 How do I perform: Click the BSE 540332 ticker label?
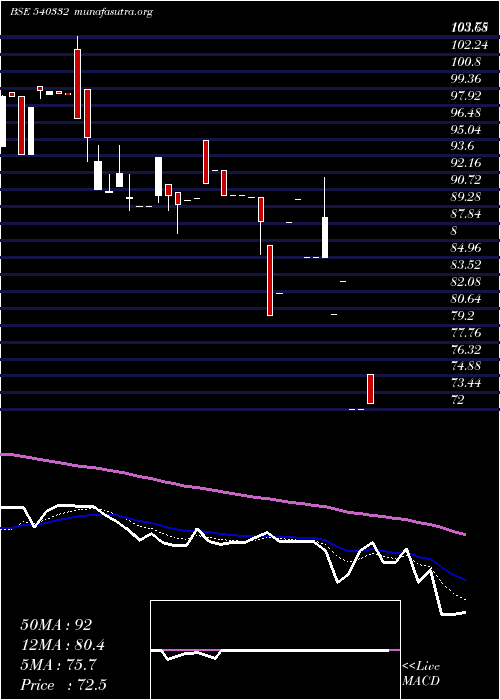(x=40, y=12)
